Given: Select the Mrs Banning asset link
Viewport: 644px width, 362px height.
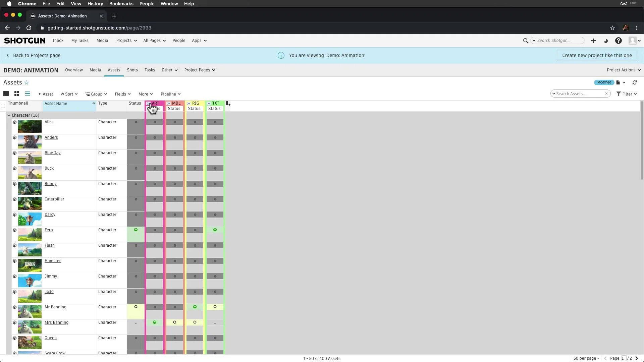Looking at the screenshot, I should pyautogui.click(x=56, y=322).
